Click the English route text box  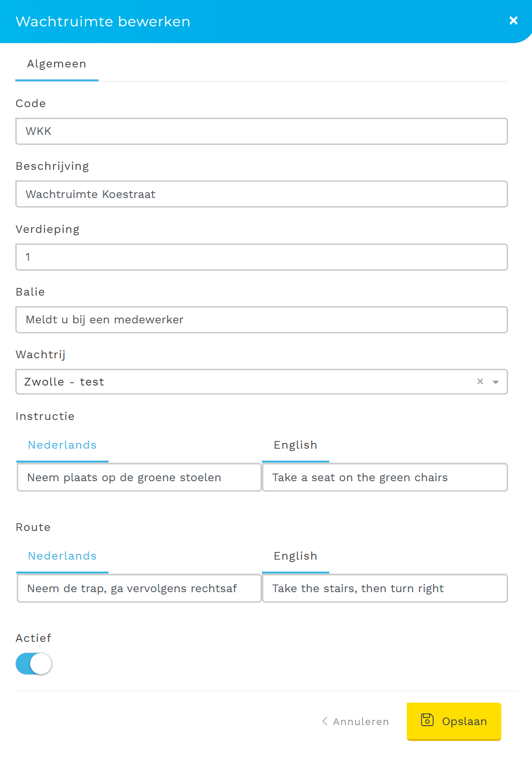(385, 588)
